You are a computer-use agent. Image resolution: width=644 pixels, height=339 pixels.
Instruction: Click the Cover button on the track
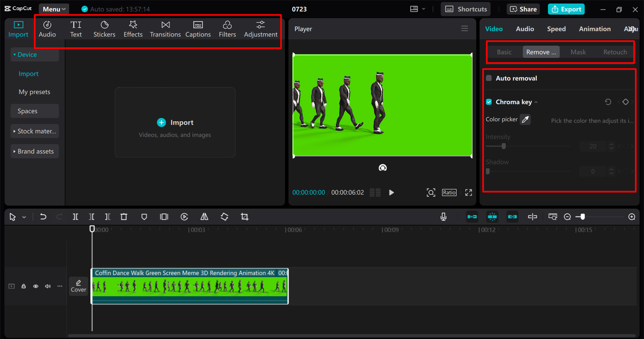point(78,286)
